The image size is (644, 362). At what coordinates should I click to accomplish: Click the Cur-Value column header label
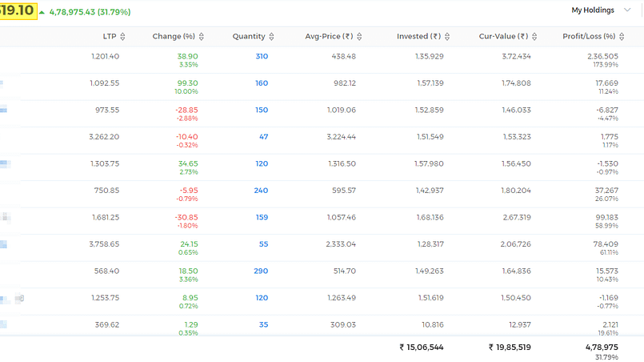[503, 36]
